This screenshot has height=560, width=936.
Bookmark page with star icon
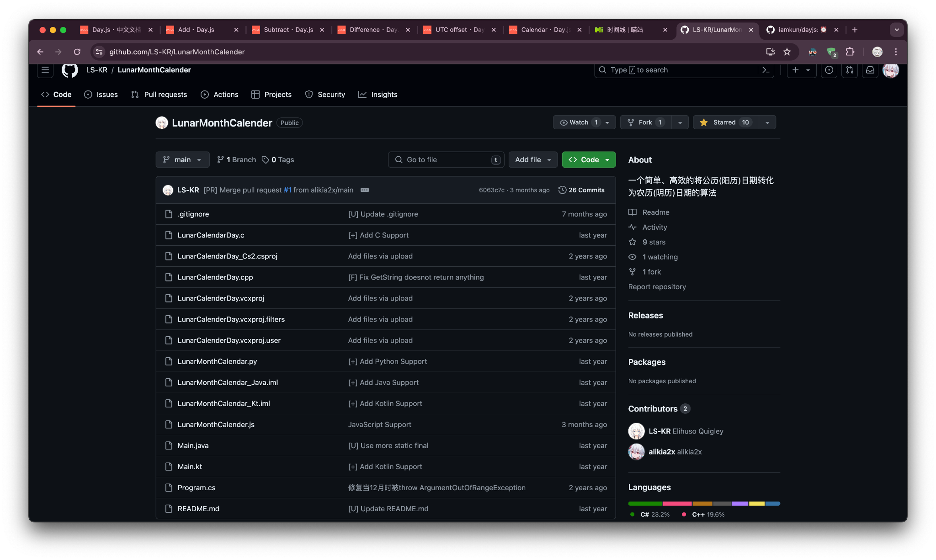pos(787,52)
